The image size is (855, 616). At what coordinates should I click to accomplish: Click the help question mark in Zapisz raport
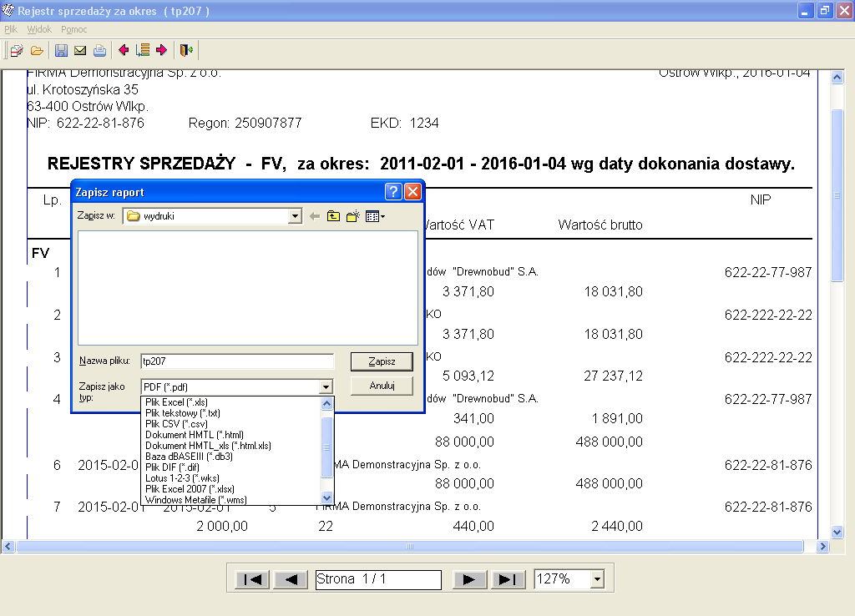394,192
